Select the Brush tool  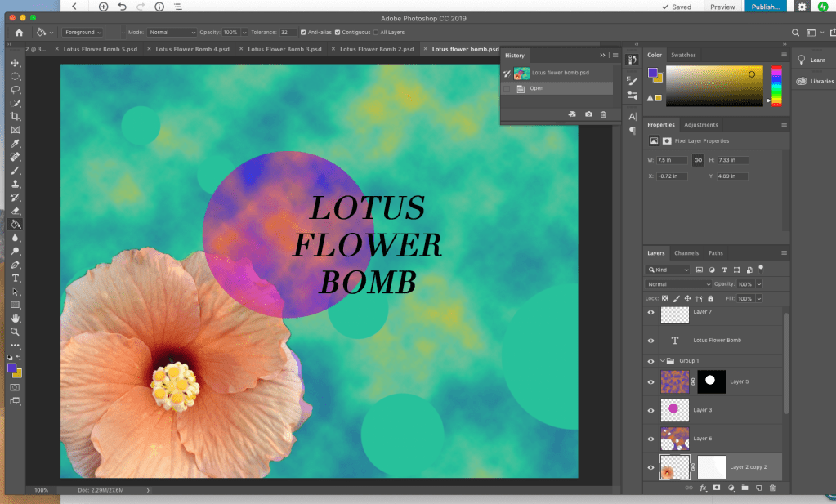click(x=15, y=171)
